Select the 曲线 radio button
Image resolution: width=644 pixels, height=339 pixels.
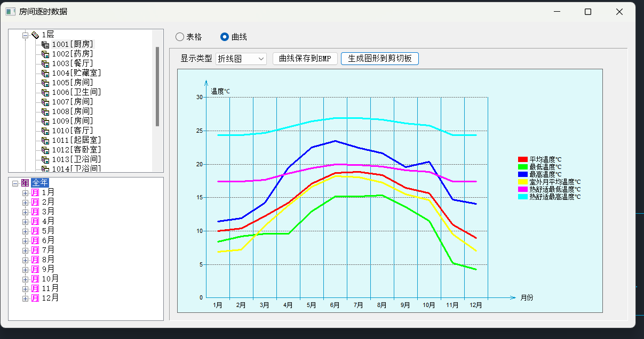coord(225,37)
